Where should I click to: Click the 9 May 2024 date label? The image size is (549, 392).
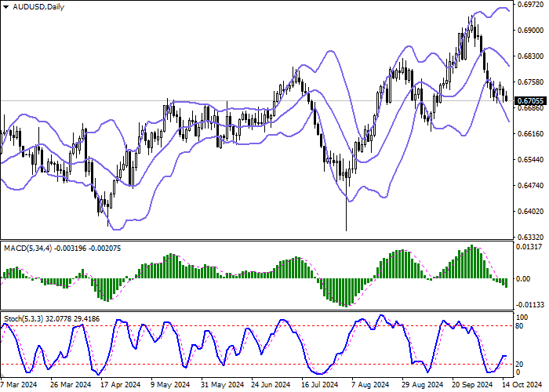pos(170,385)
